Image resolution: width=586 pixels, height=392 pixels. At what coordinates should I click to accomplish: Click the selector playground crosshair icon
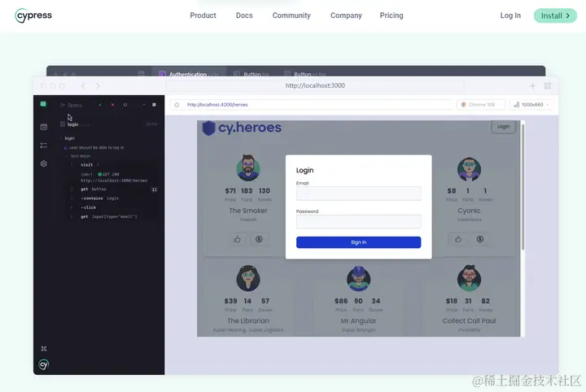point(177,105)
